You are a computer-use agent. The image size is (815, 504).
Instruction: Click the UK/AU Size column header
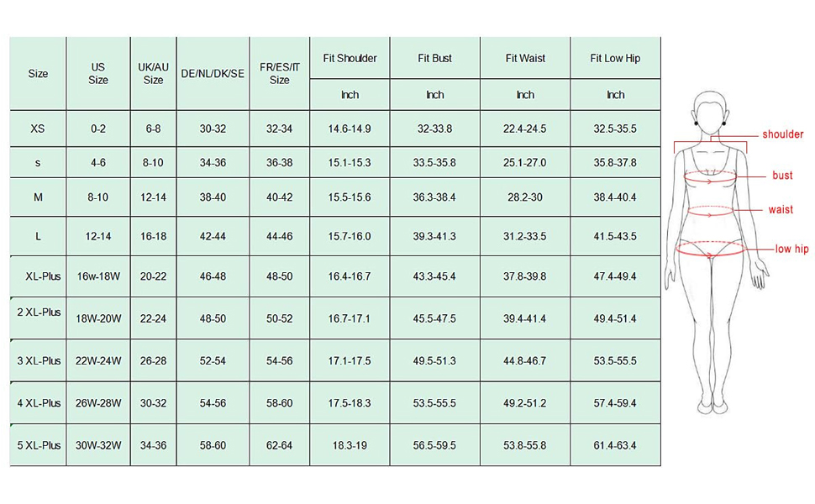[x=153, y=73]
